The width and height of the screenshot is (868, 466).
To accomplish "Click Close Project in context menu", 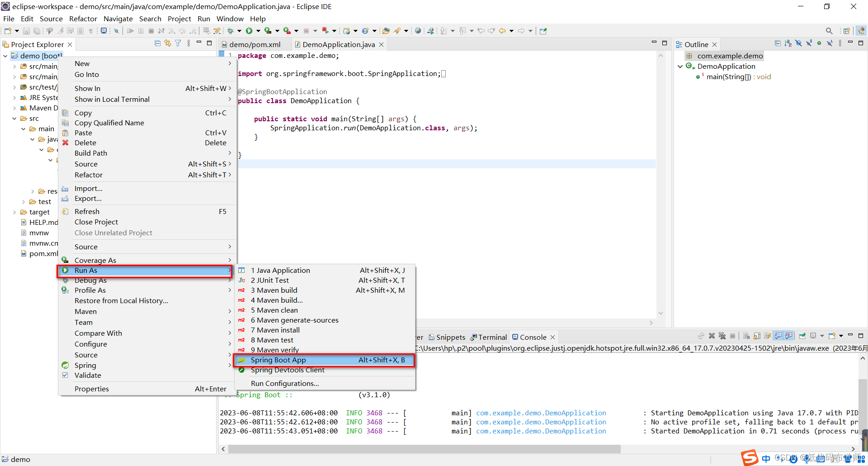I will 147,222.
